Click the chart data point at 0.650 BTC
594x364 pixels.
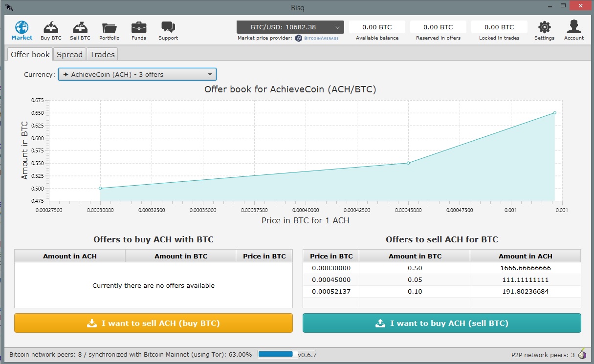555,113
